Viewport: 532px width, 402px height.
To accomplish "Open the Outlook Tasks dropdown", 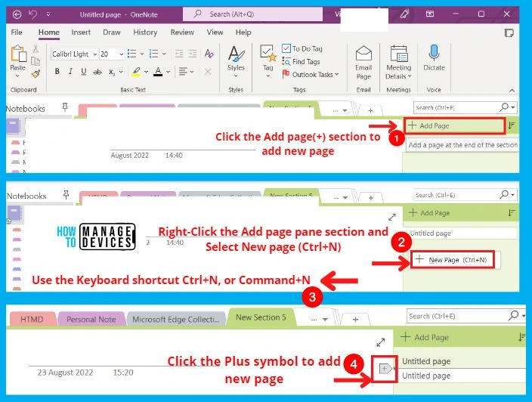I will [311, 74].
